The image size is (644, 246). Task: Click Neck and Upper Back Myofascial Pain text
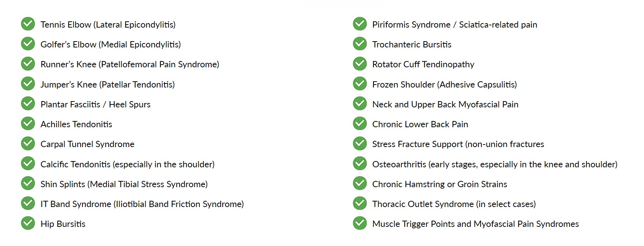click(445, 104)
